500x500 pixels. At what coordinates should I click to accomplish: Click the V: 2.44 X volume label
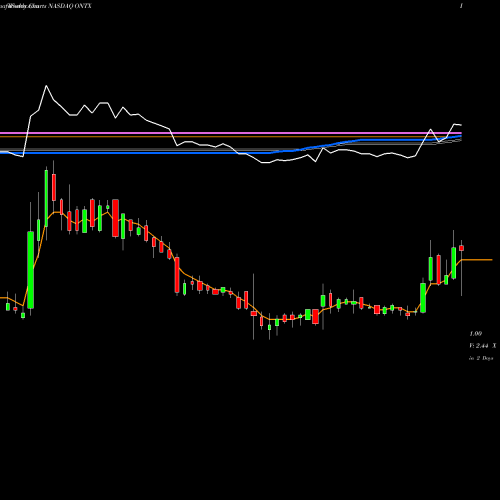click(483, 346)
